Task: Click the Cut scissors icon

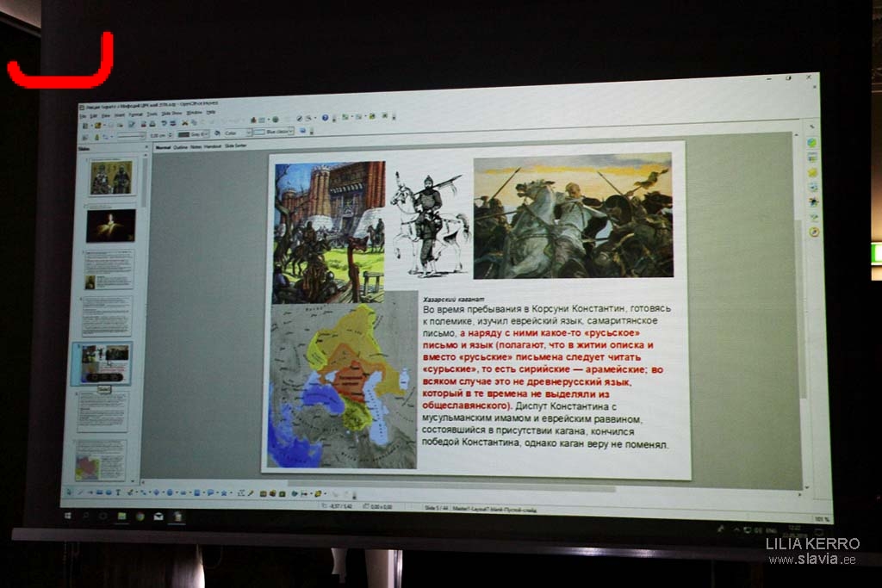Action: [184, 122]
